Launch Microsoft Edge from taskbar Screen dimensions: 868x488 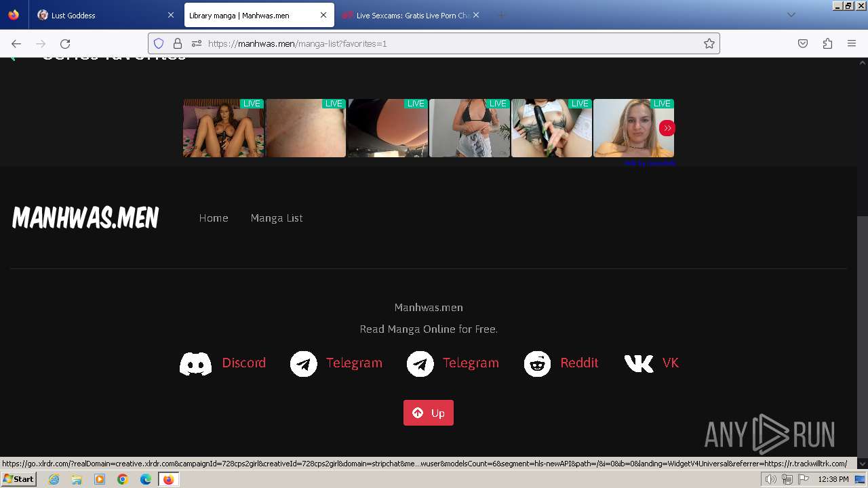click(x=146, y=479)
